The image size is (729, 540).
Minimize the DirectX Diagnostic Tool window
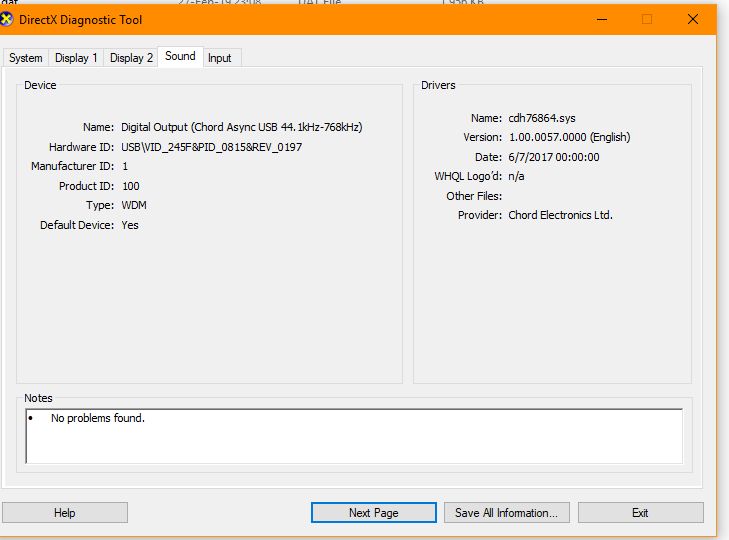pyautogui.click(x=601, y=19)
